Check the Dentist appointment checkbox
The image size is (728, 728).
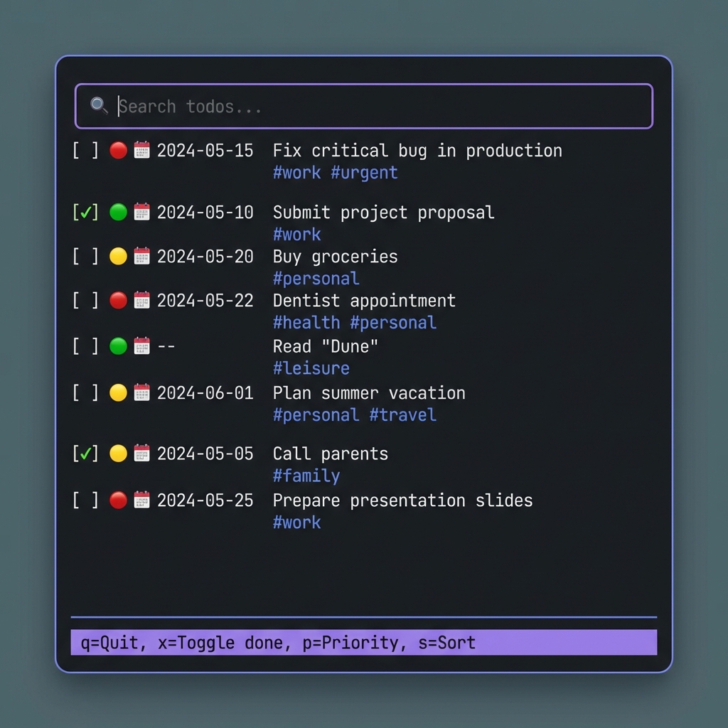point(85,301)
